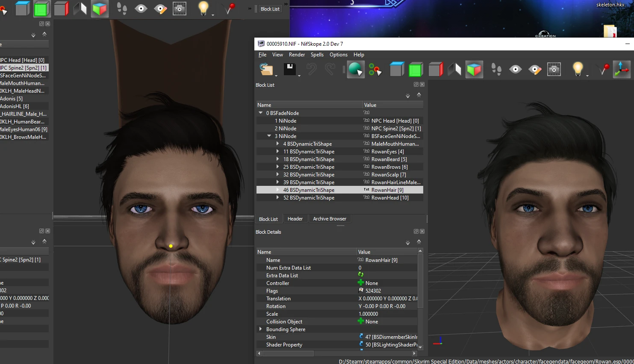Click the red-pin checkmark icon in back window
Viewport: 634px width, 364px height.
pos(229,8)
